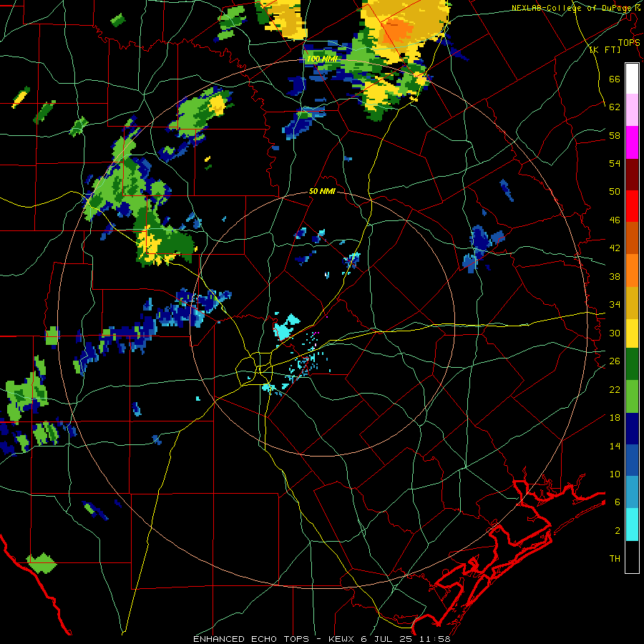
Task: Click legend value 2
Action: tap(618, 531)
